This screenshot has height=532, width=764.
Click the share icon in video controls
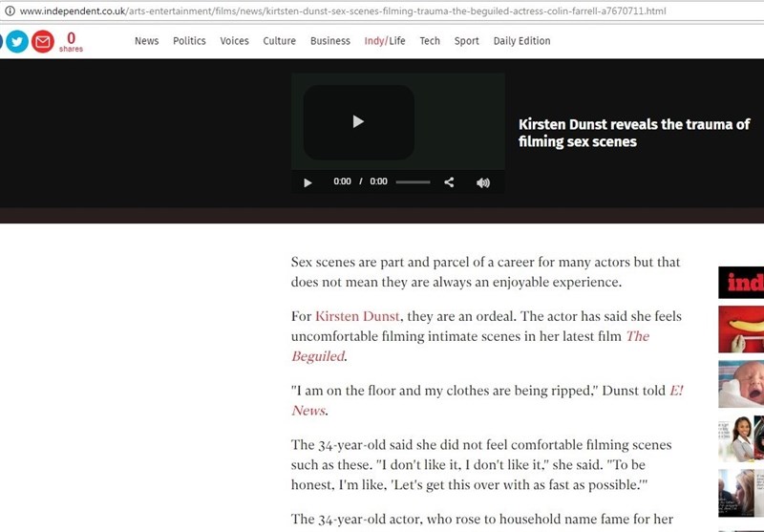[449, 182]
